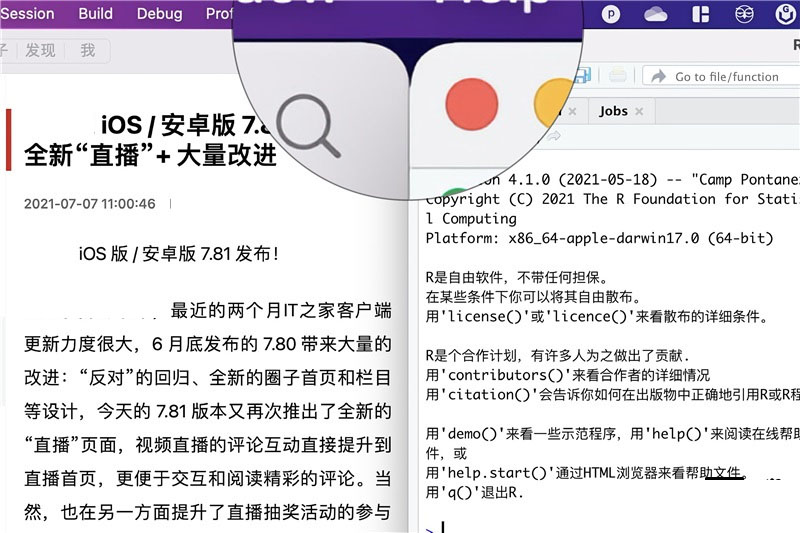
Task: Click the console line "在某些条件下你可以将其自由散布。"
Action: (533, 297)
